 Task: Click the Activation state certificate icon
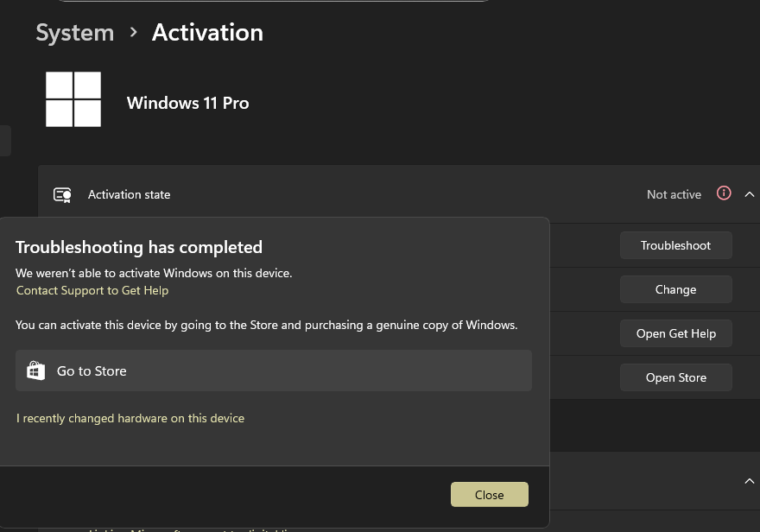[62, 195]
